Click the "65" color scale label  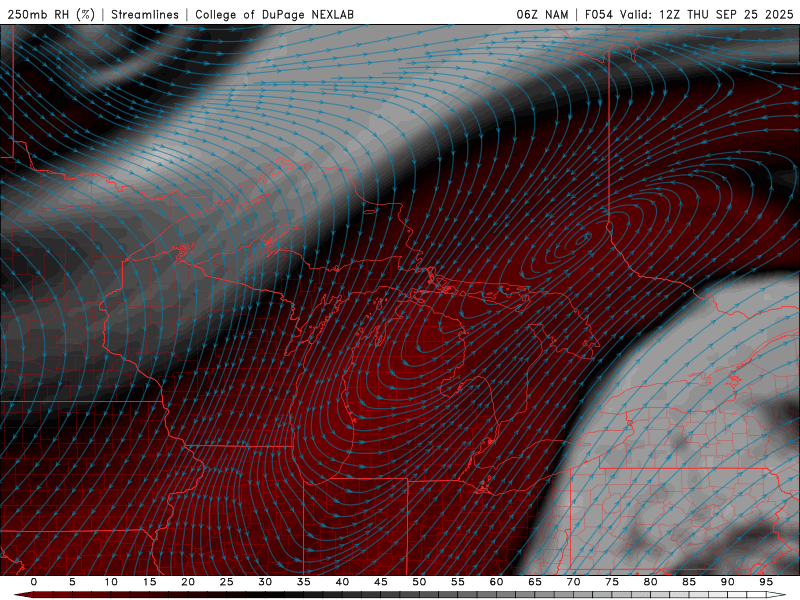[535, 582]
